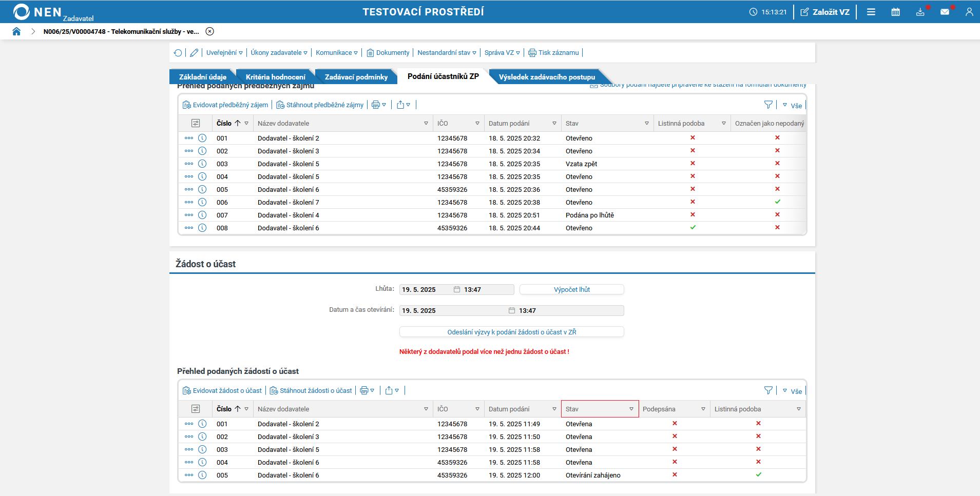The image size is (980, 496).
Task: Click Založit VZ button
Action: (x=825, y=12)
